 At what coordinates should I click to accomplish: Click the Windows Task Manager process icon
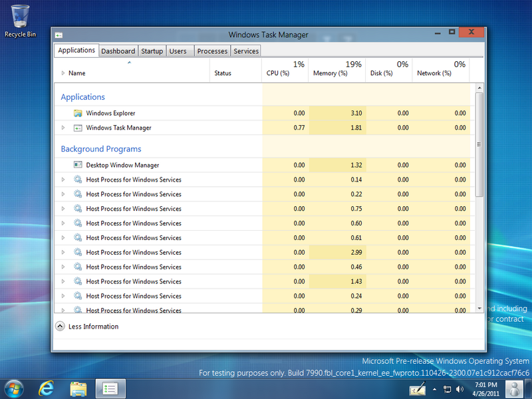pos(78,128)
